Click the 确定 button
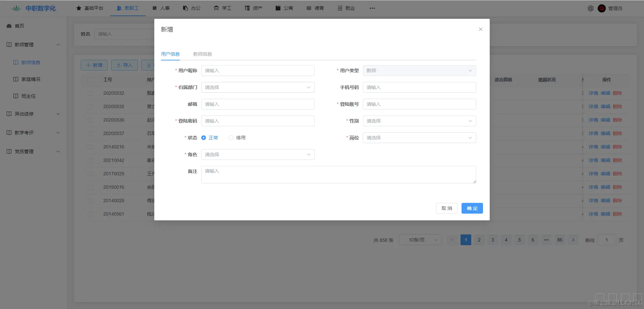644x309 pixels. pyautogui.click(x=472, y=208)
